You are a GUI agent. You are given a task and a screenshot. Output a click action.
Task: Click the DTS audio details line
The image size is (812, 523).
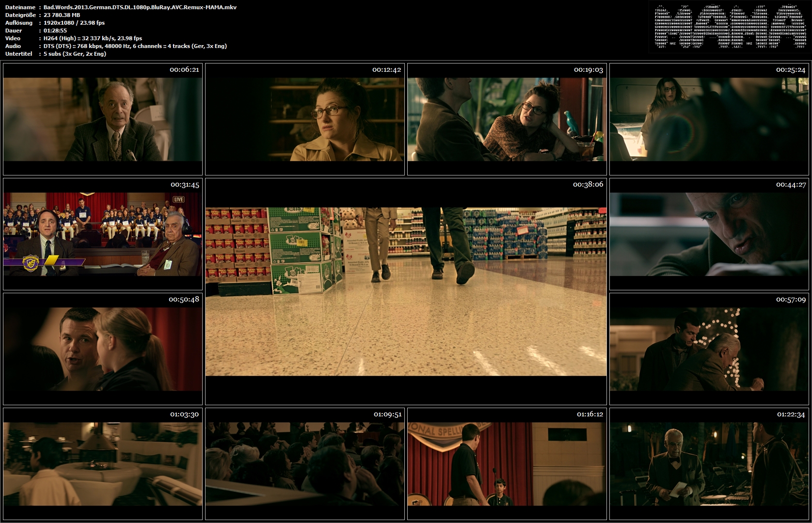(135, 46)
